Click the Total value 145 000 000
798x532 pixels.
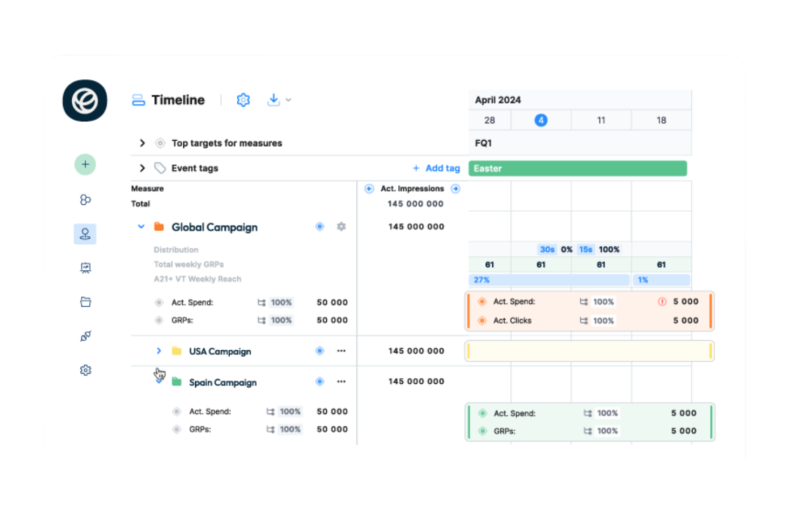(415, 204)
